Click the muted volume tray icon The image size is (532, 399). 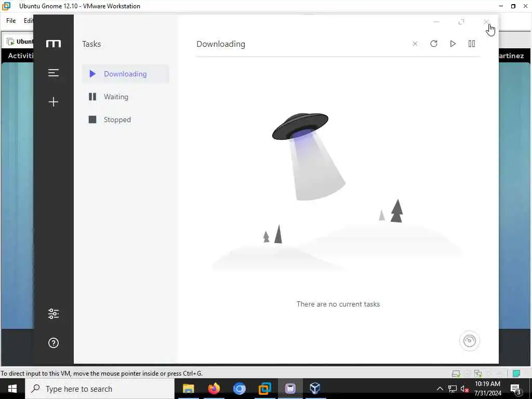[x=465, y=389]
